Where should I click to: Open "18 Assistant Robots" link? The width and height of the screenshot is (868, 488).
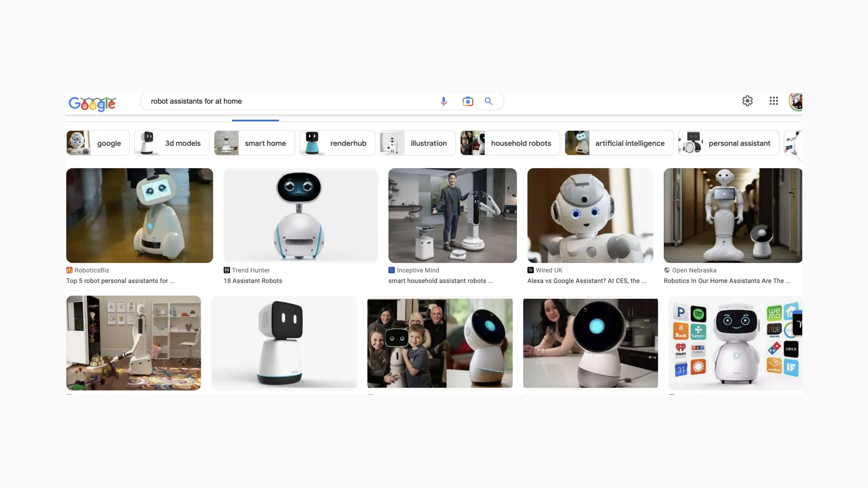pos(253,281)
